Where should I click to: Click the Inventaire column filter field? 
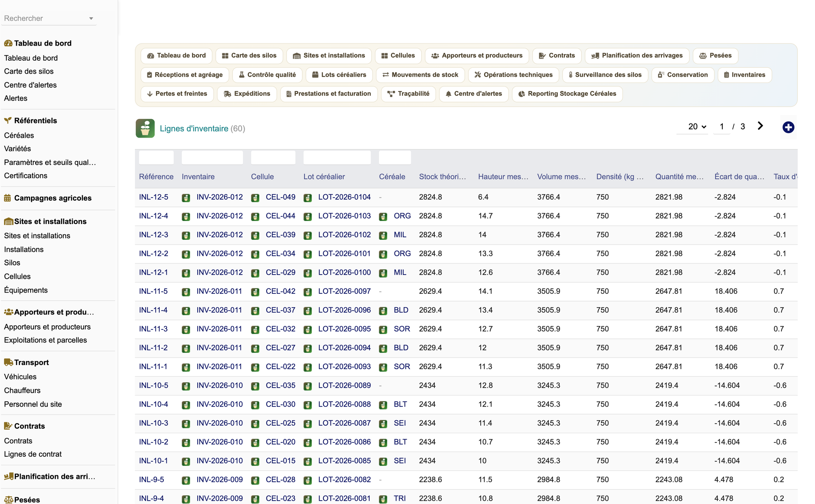(x=212, y=157)
